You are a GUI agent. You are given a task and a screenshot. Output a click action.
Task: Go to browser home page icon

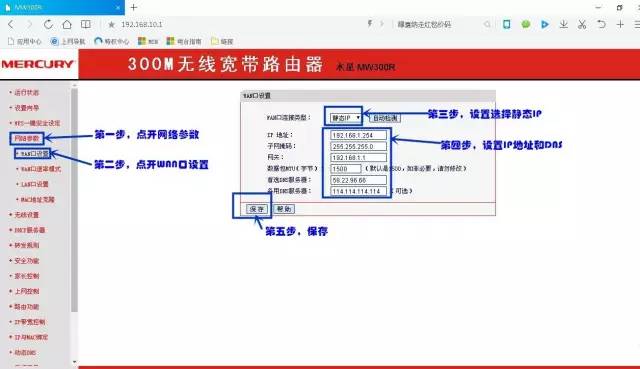[x=67, y=24]
